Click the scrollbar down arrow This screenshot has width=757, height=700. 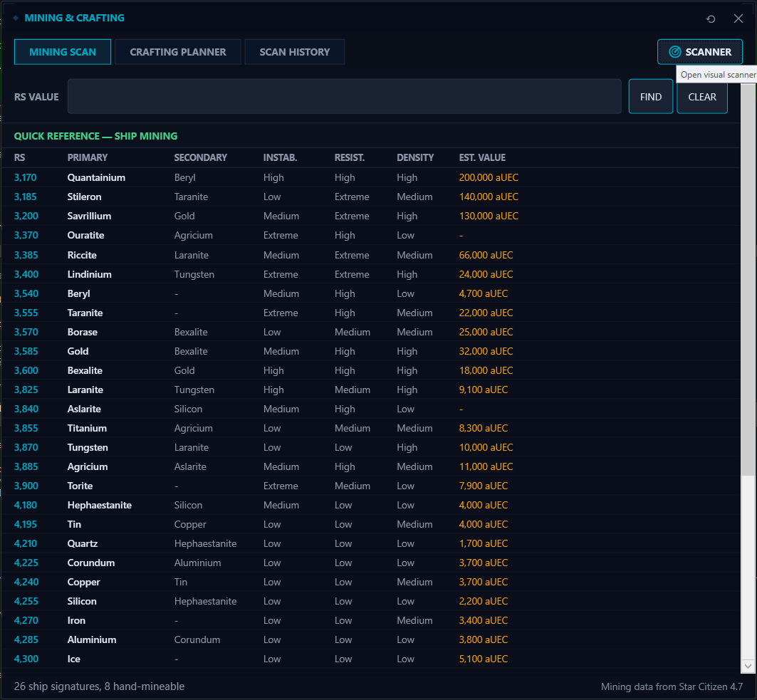tap(748, 667)
